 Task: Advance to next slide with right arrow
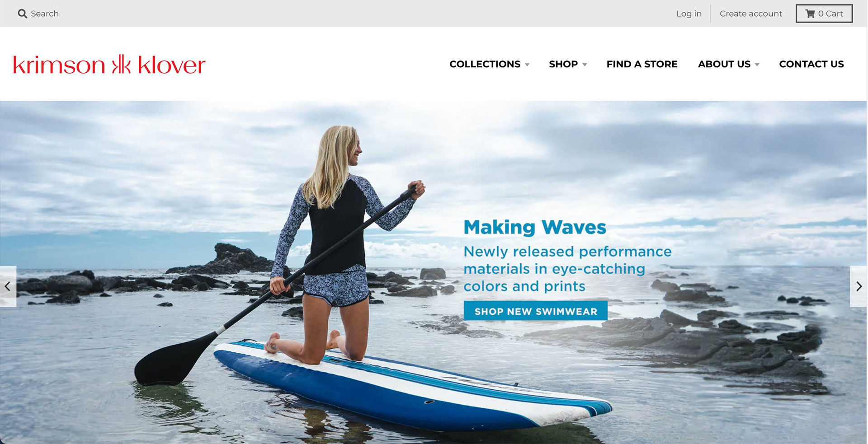point(859,286)
